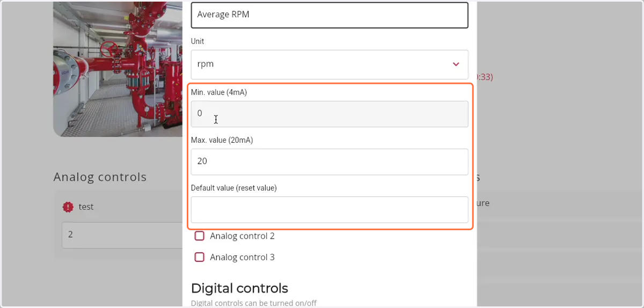Click the red alert icon beside test
644x308 pixels.
tap(68, 207)
